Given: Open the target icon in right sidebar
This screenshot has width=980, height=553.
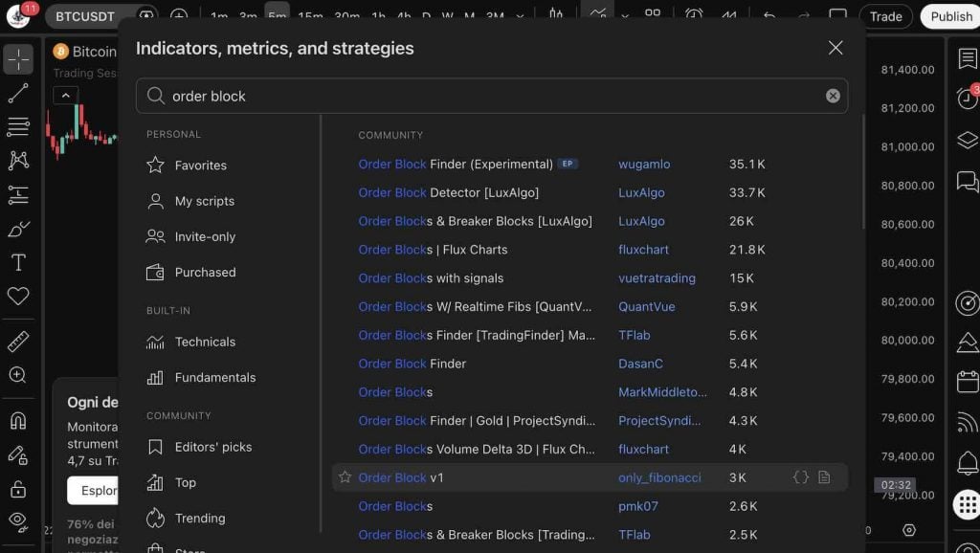Looking at the screenshot, I should [x=967, y=303].
